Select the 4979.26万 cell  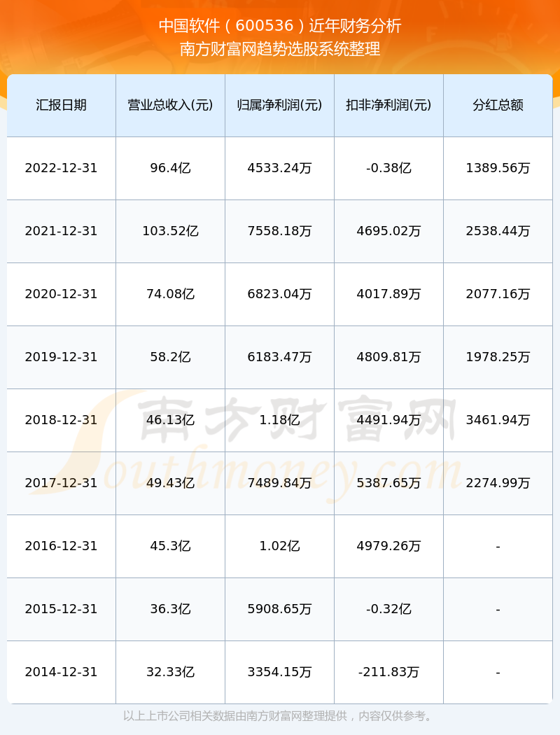[389, 546]
